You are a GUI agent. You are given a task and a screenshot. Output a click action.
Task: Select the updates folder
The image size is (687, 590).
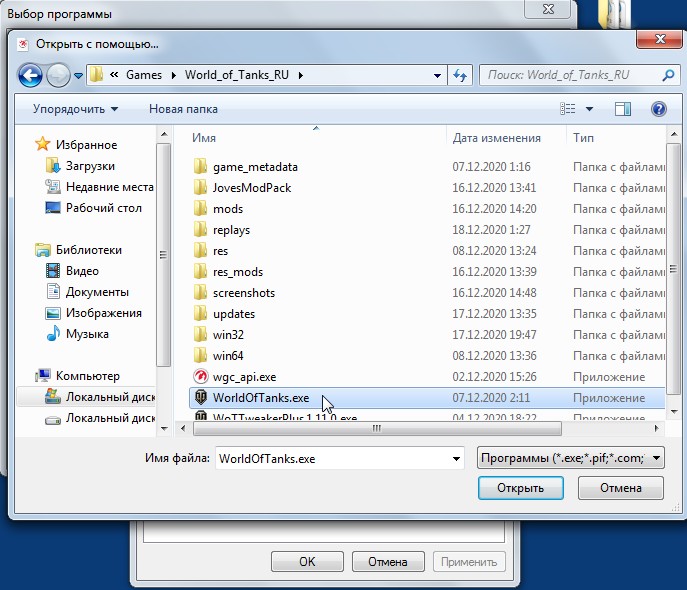click(x=234, y=314)
